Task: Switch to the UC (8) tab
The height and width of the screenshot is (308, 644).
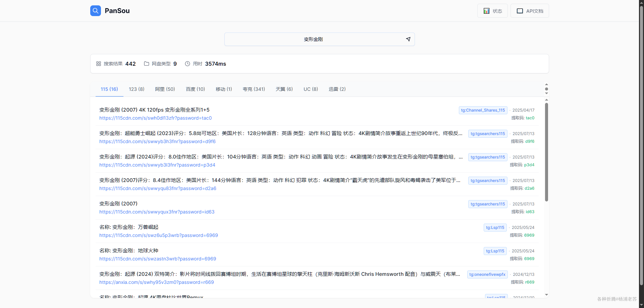Action: click(311, 89)
